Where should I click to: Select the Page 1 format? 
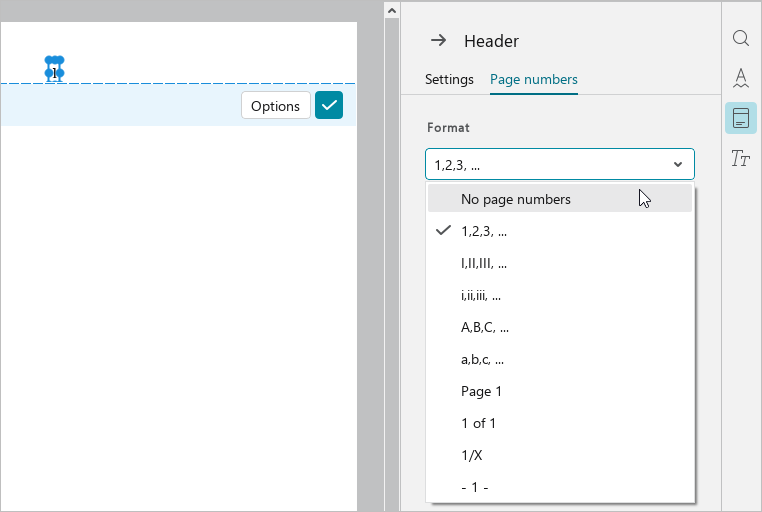click(x=560, y=392)
